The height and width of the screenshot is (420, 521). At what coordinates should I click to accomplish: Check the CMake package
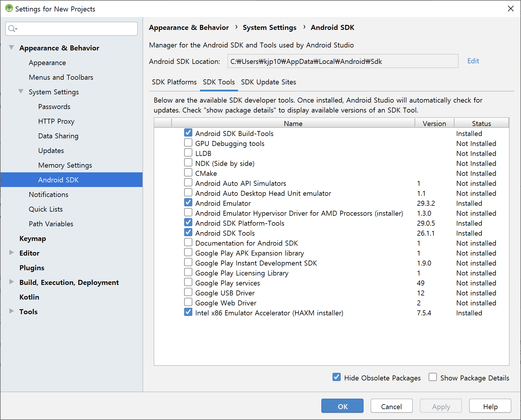[x=188, y=172]
